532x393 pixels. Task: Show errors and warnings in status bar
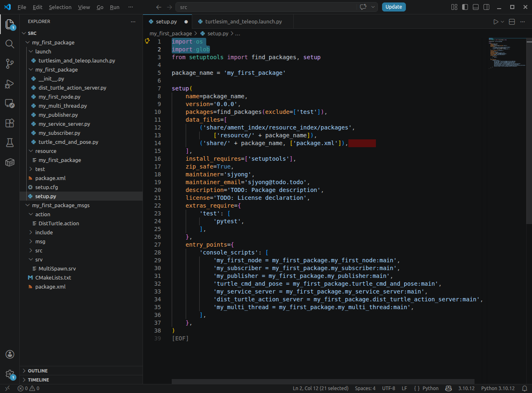tap(29, 388)
